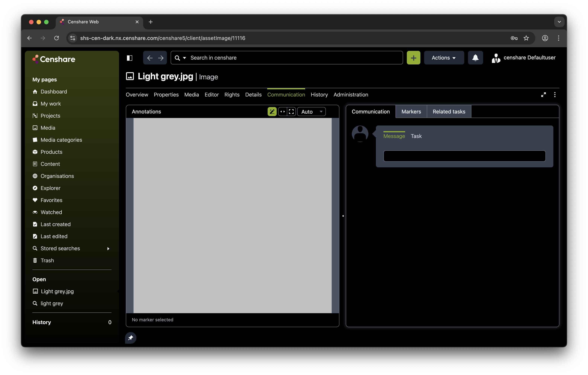The width and height of the screenshot is (588, 375).
Task: Switch message composer to Task mode
Action: [416, 136]
